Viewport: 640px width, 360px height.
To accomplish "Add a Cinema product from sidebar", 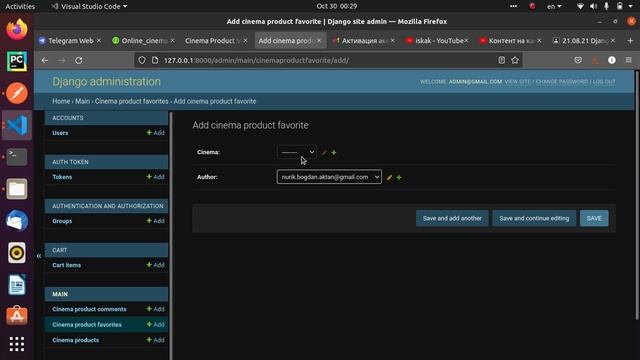I will [156, 340].
